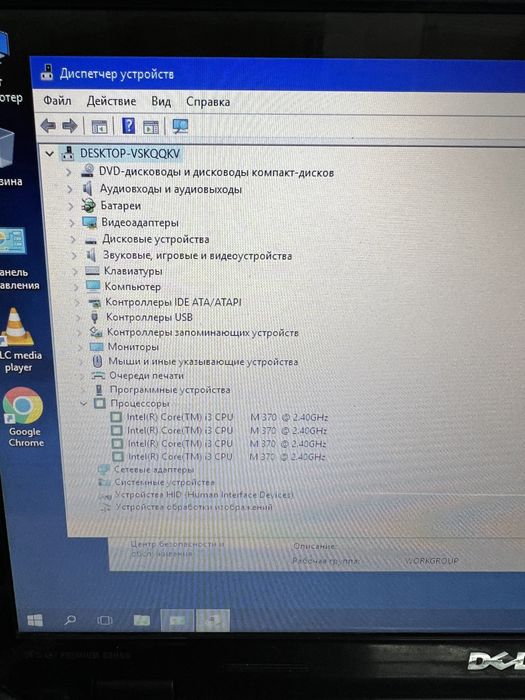525x700 pixels.
Task: Click the Дисковые устройства drive icon
Action: (x=91, y=240)
